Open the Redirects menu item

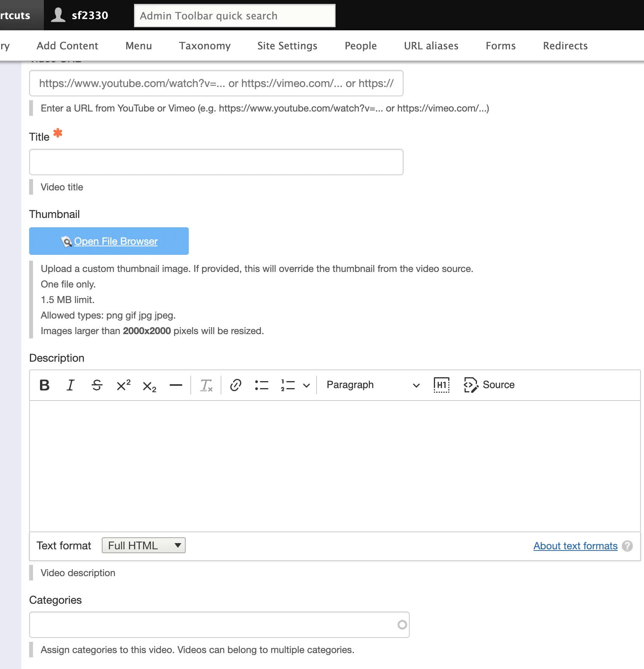tap(565, 46)
